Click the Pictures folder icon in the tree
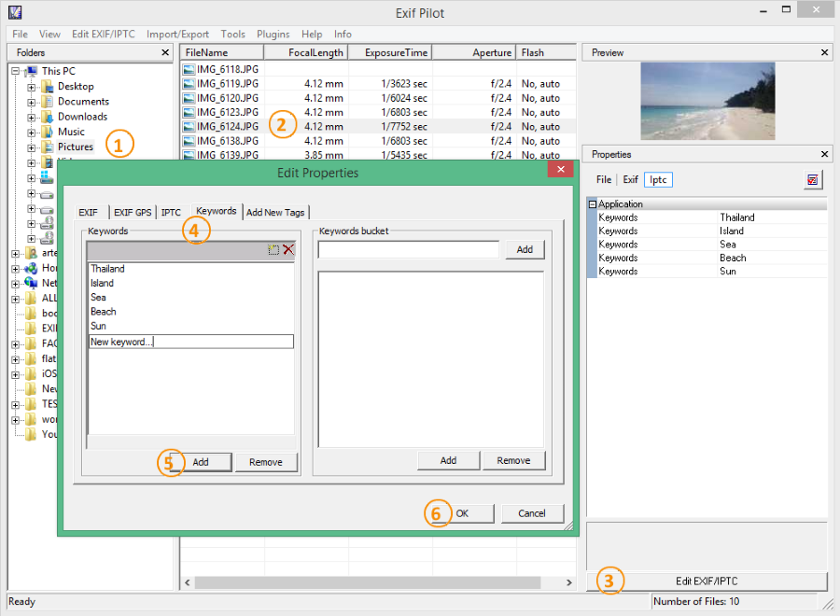The width and height of the screenshot is (840, 616). [x=48, y=147]
